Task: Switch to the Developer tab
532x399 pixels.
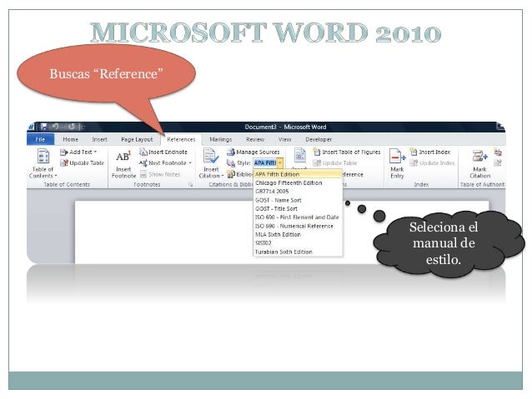Action: [x=319, y=139]
